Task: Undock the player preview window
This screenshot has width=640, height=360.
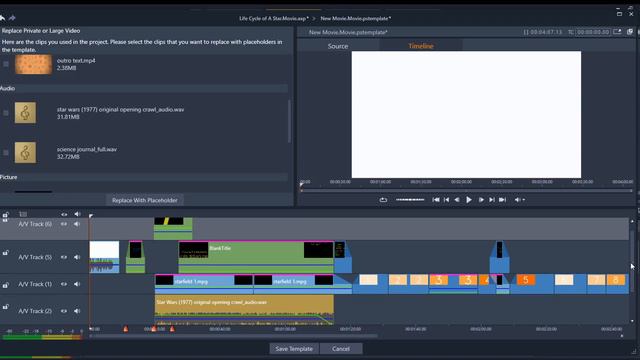Action: [617, 32]
